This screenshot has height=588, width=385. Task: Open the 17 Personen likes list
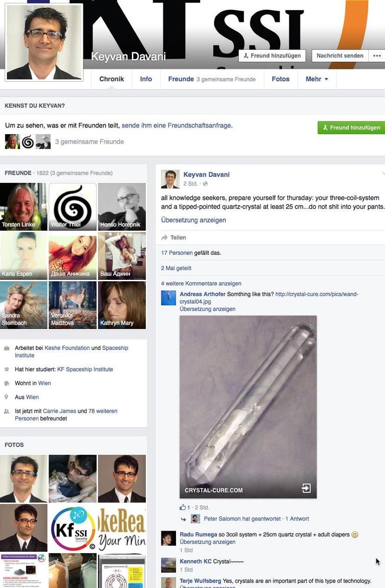(x=177, y=253)
